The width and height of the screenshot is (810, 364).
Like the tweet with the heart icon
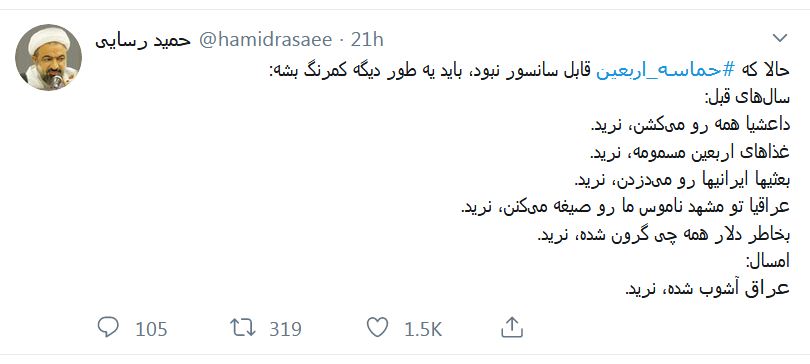(377, 327)
